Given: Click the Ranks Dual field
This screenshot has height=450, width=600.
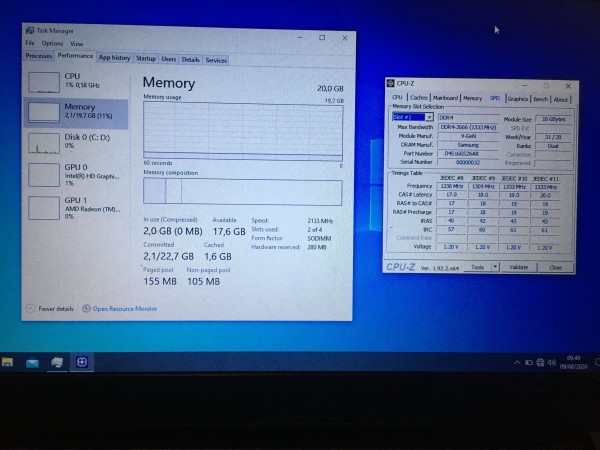Looking at the screenshot, I should [x=553, y=146].
